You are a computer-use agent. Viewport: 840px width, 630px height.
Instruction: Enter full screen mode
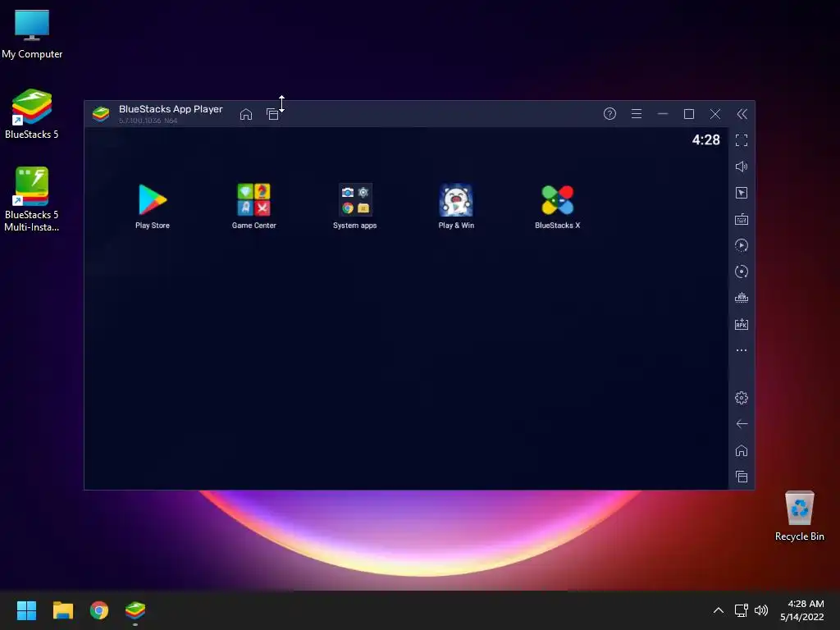pyautogui.click(x=742, y=140)
